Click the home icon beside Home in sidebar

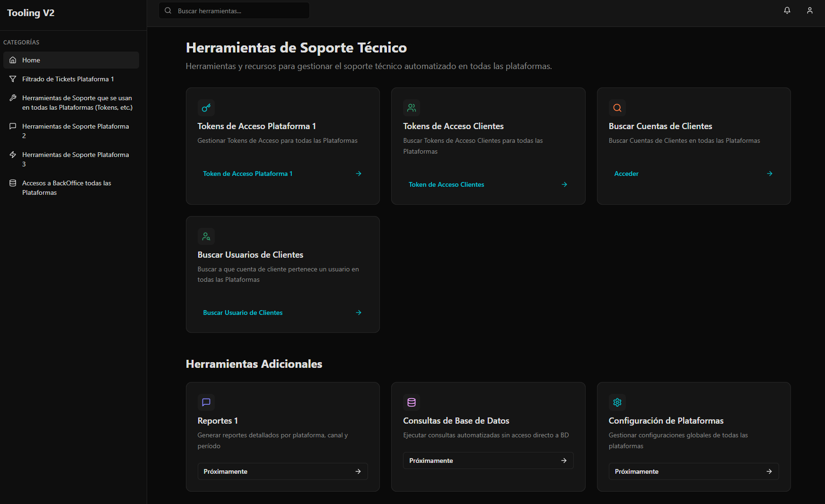(x=13, y=60)
